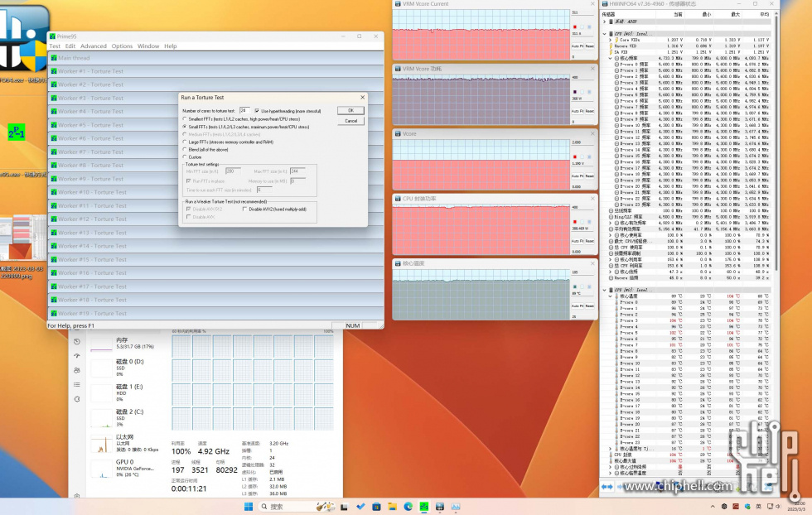
Task: Open the Microsoft Edge taskbar icon
Action: pos(408,506)
